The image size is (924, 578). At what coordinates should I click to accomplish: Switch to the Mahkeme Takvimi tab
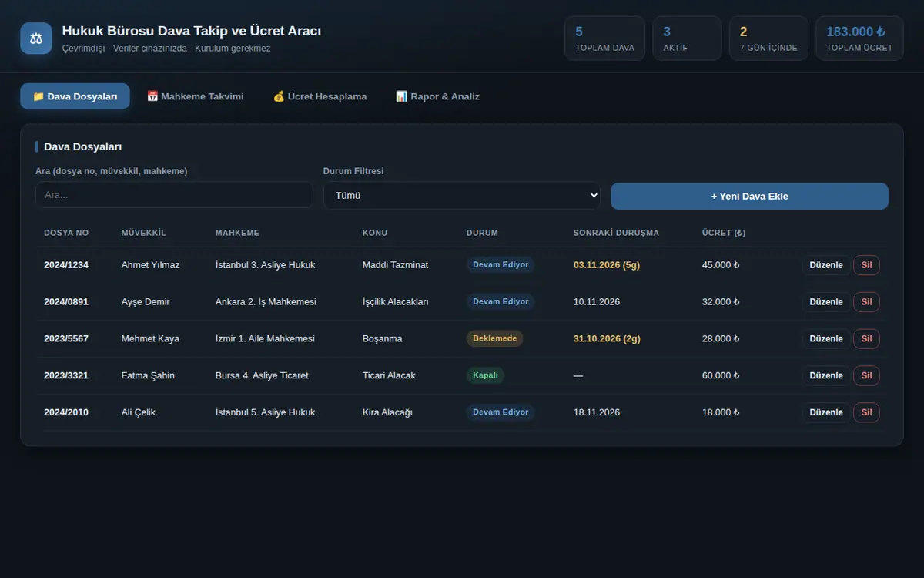(196, 96)
